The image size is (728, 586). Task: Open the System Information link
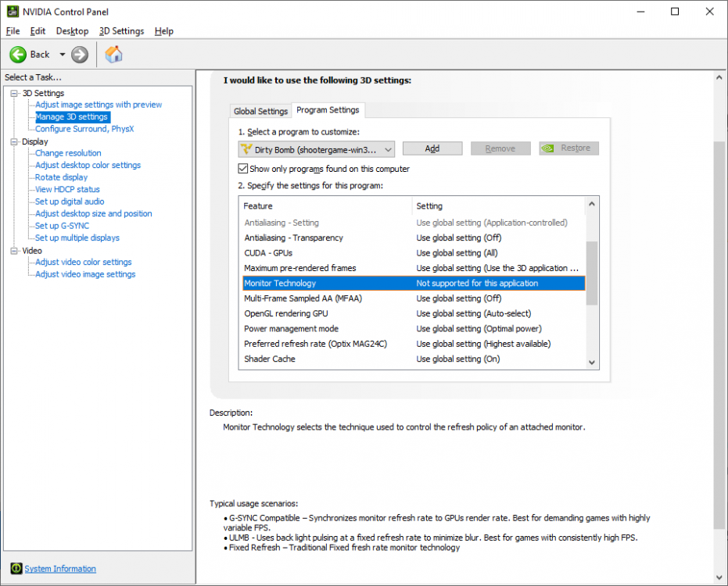60,568
